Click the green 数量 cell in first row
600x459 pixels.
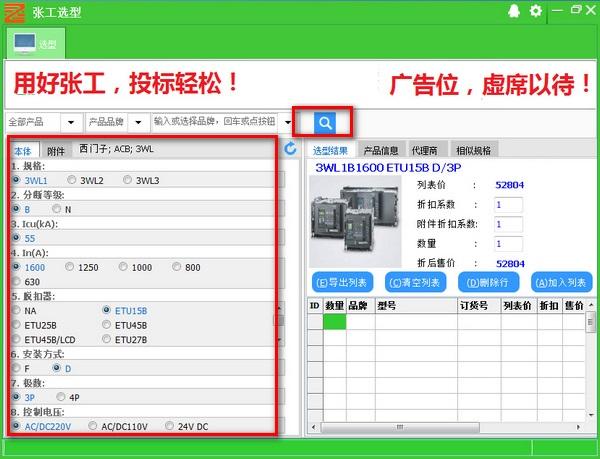(335, 321)
